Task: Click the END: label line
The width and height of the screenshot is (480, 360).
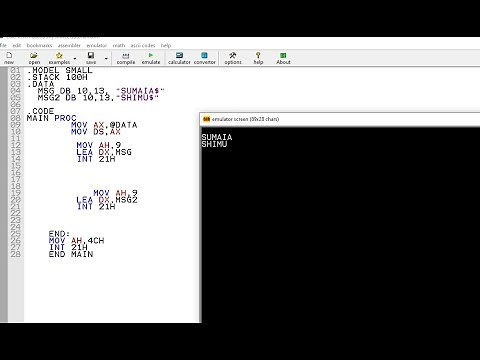Action: tap(59, 234)
